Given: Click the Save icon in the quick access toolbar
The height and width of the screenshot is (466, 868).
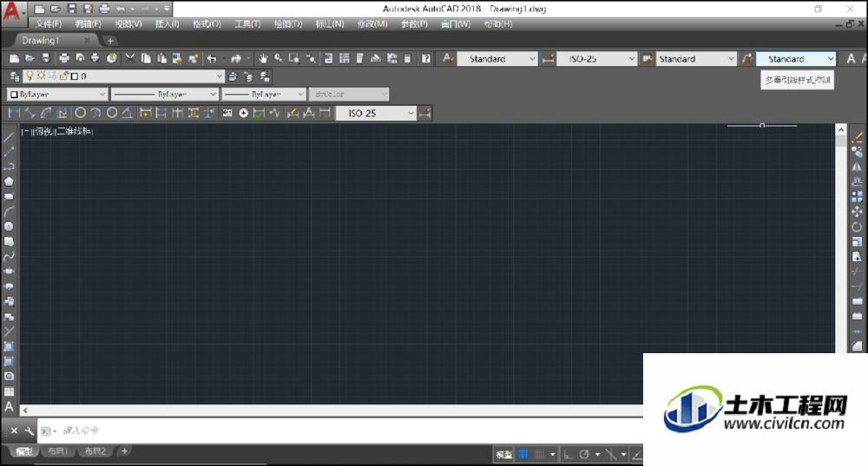Looking at the screenshot, I should point(71,9).
